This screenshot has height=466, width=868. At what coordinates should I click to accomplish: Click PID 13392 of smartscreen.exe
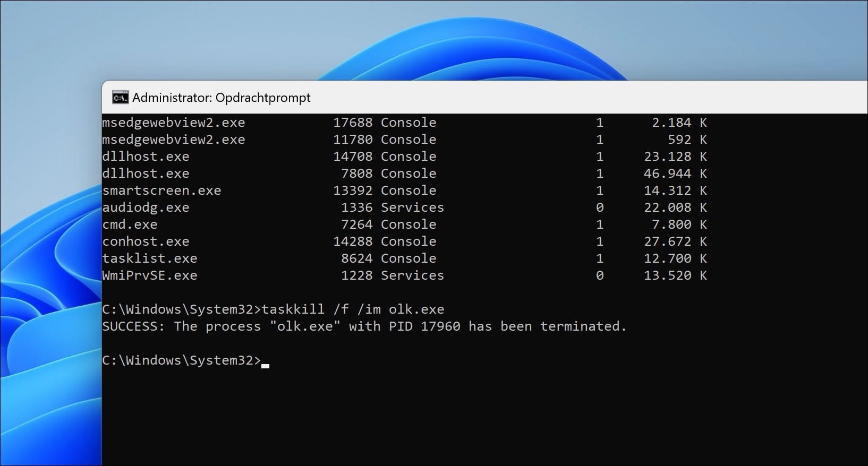coord(353,191)
